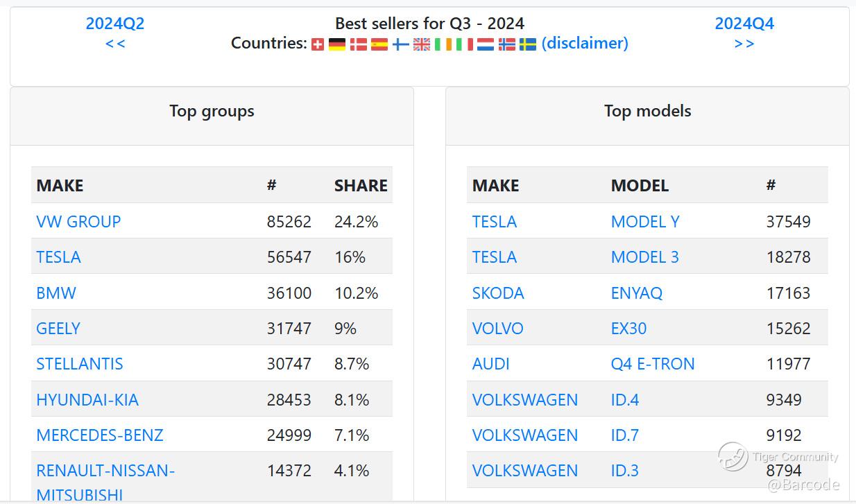Screen dimensions: 856x504
Task: Open the disclaimer link
Action: click(x=585, y=43)
